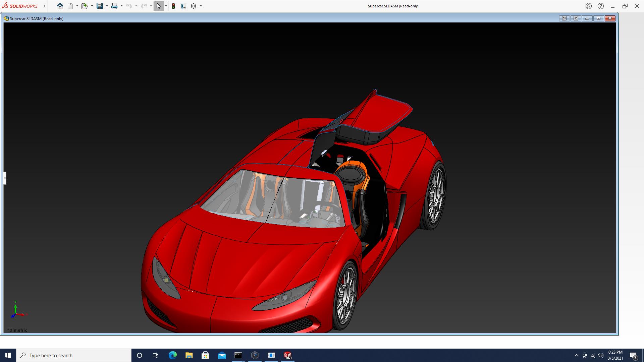Open File Explorer from taskbar
The image size is (644, 362).
coord(189,355)
